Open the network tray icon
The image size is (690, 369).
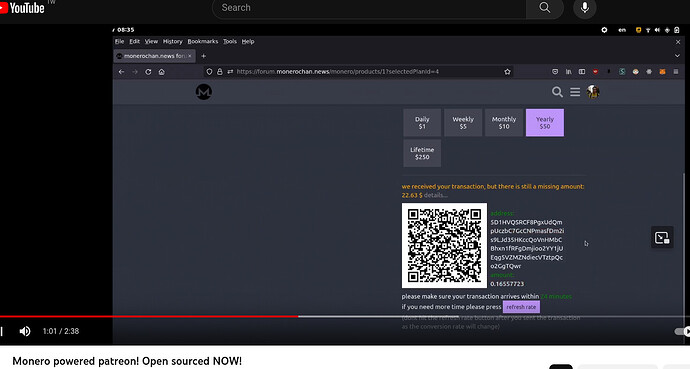point(648,30)
